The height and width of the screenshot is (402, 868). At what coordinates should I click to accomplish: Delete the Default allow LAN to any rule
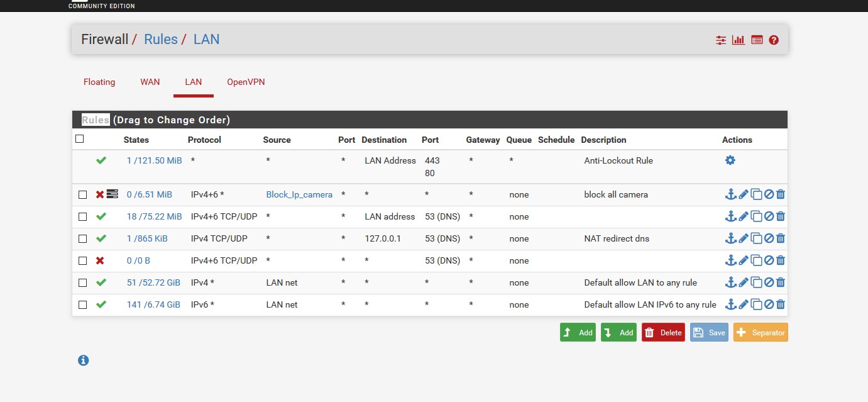point(781,282)
